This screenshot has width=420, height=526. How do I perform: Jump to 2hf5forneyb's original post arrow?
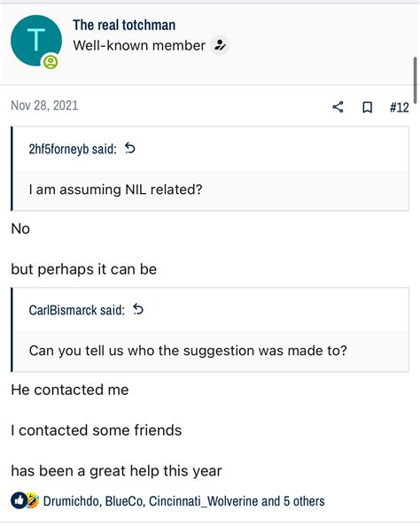[x=130, y=148]
